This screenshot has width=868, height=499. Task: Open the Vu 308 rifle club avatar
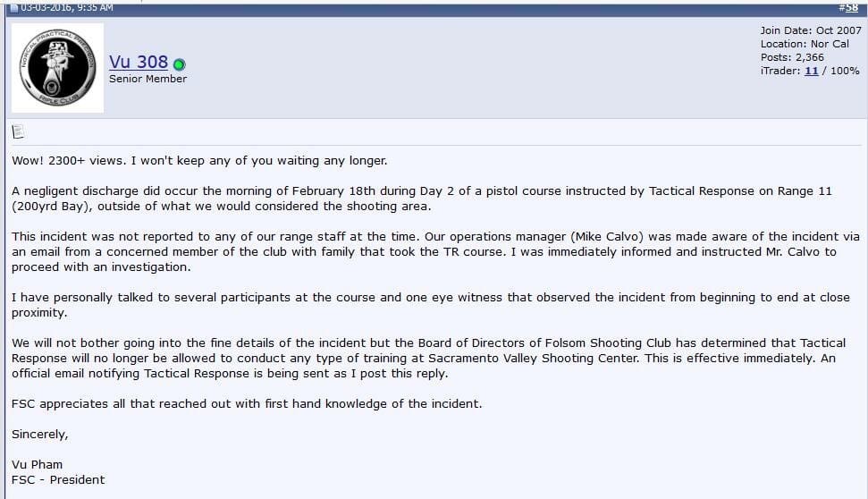click(57, 68)
